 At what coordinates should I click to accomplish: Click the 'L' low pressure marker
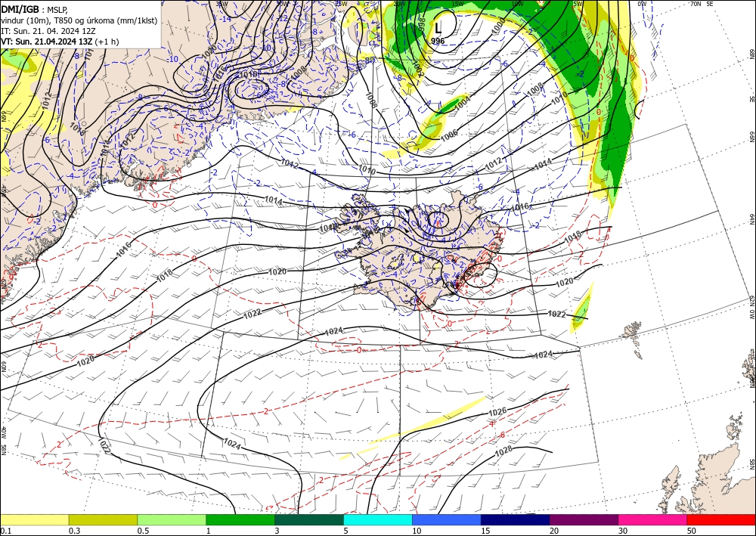pos(438,29)
